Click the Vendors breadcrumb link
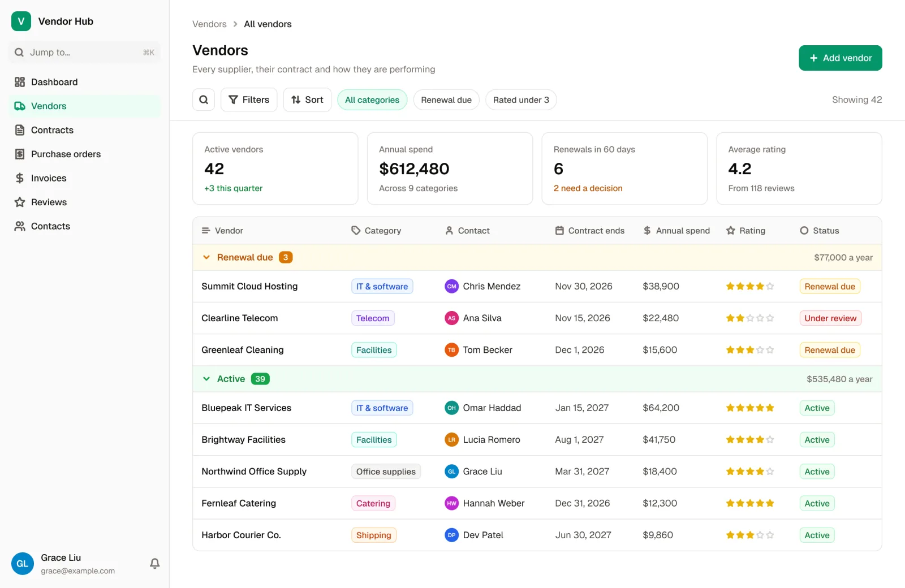This screenshot has width=905, height=588. (x=209, y=24)
